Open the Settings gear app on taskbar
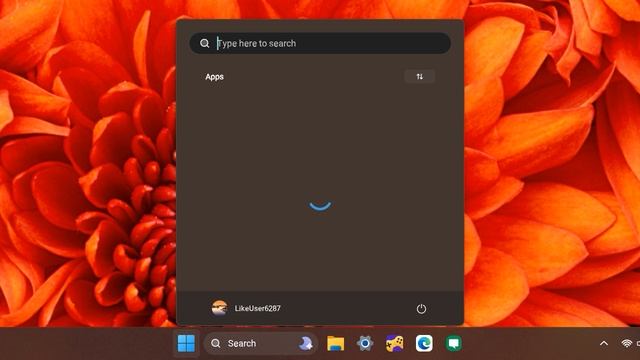 click(365, 343)
